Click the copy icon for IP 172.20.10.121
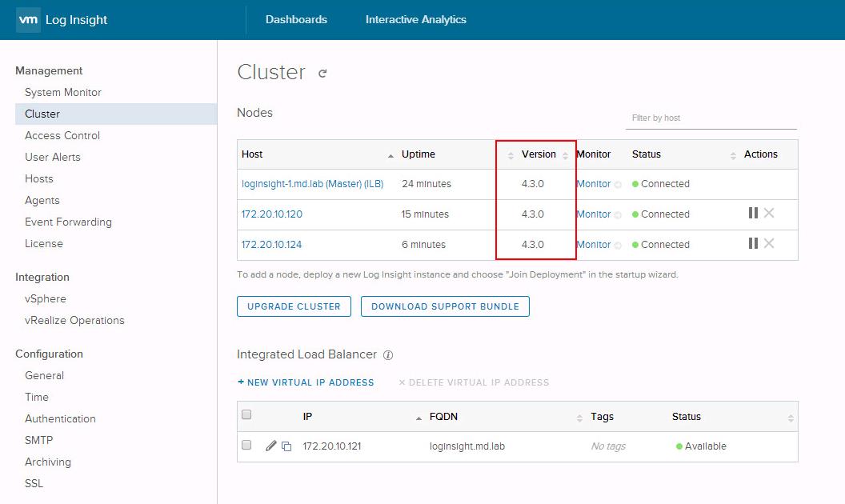The image size is (845, 504). pos(286,446)
